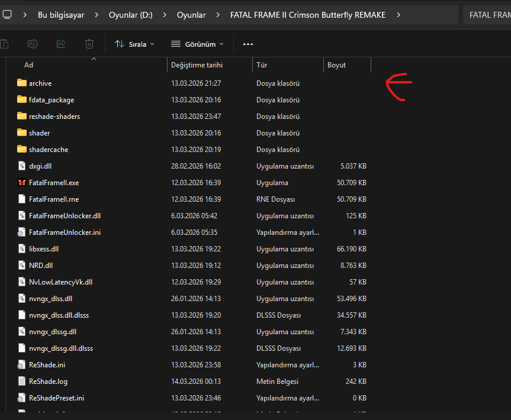Image resolution: width=511 pixels, height=420 pixels.
Task: Click the RNE Dosyası type cell
Action: (276, 199)
